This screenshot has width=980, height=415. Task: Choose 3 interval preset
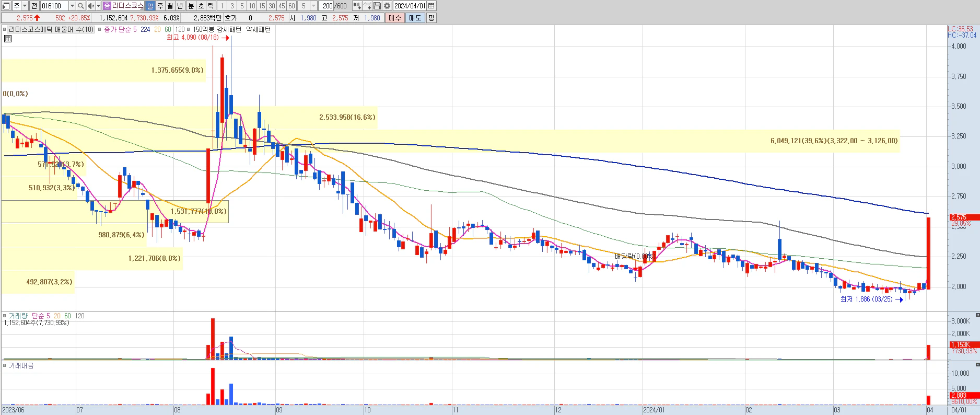pyautogui.click(x=232, y=6)
